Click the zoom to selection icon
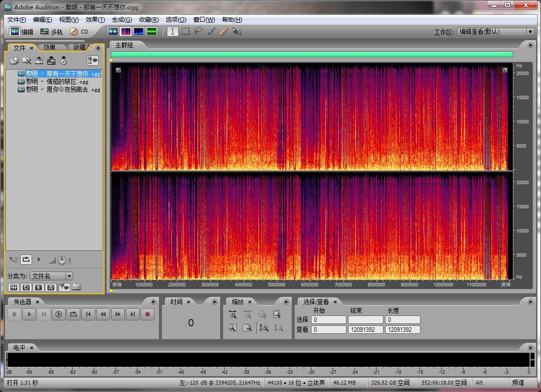 [277, 314]
